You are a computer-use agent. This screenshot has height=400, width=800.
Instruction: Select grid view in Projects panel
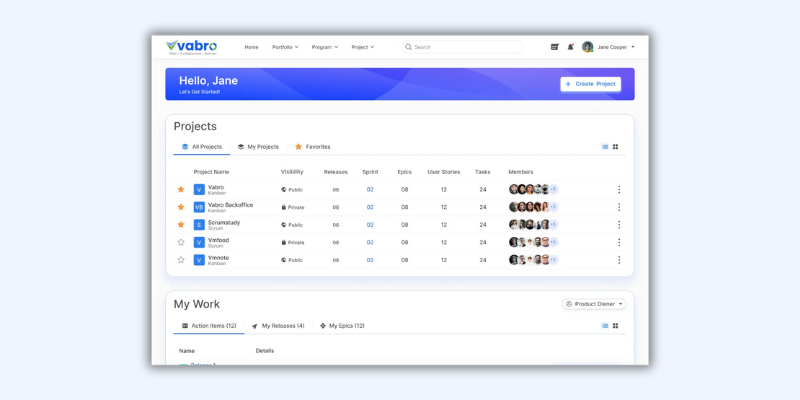point(615,147)
